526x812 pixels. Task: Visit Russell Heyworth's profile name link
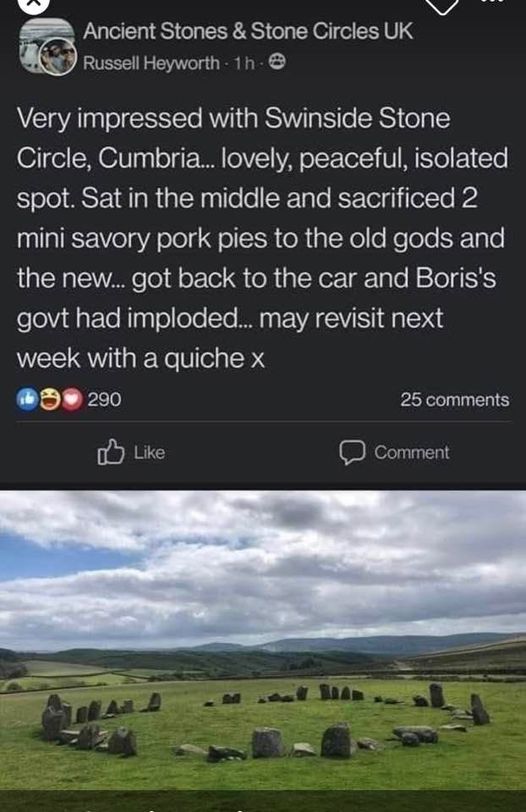pyautogui.click(x=151, y=63)
